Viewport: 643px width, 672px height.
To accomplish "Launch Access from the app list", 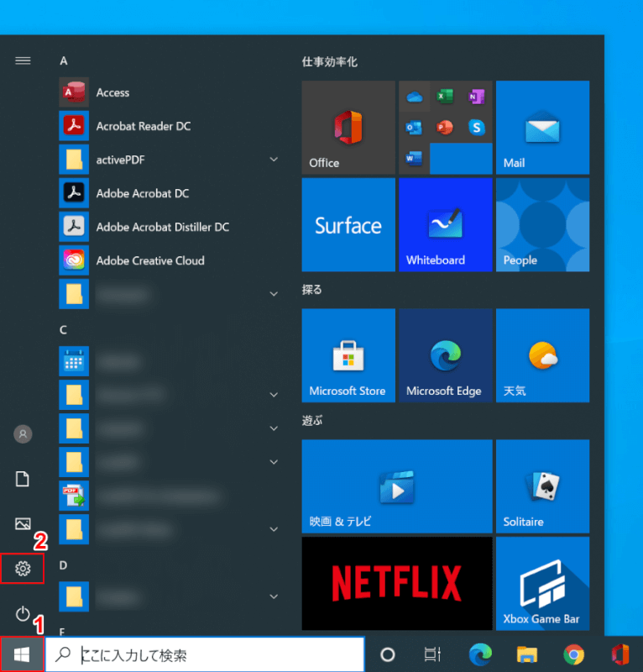I will [x=112, y=92].
